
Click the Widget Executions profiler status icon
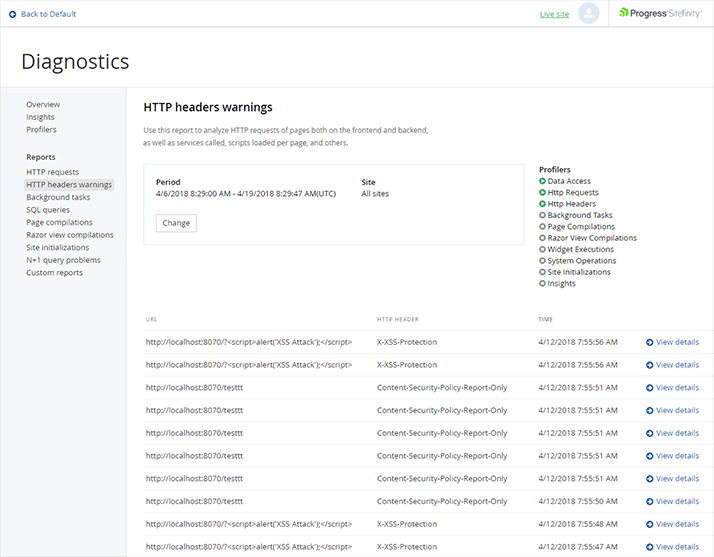tap(542, 249)
